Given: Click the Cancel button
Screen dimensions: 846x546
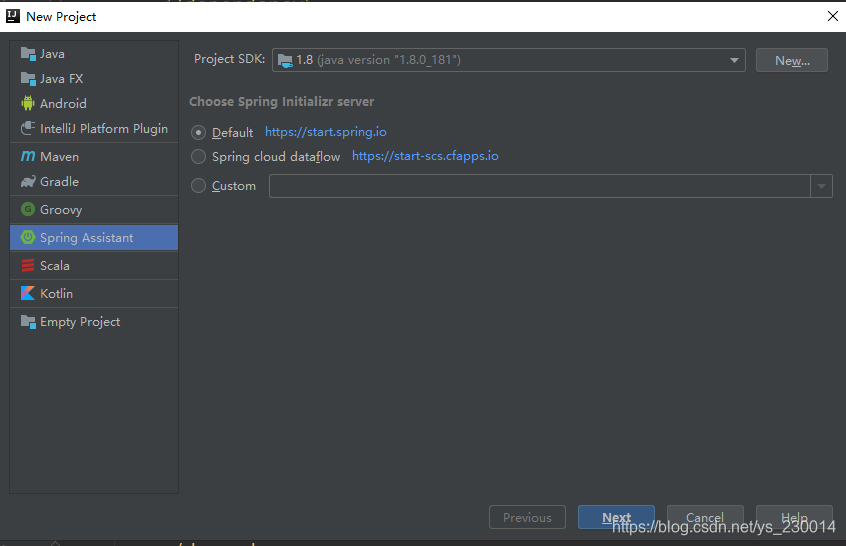Looking at the screenshot, I should [705, 517].
